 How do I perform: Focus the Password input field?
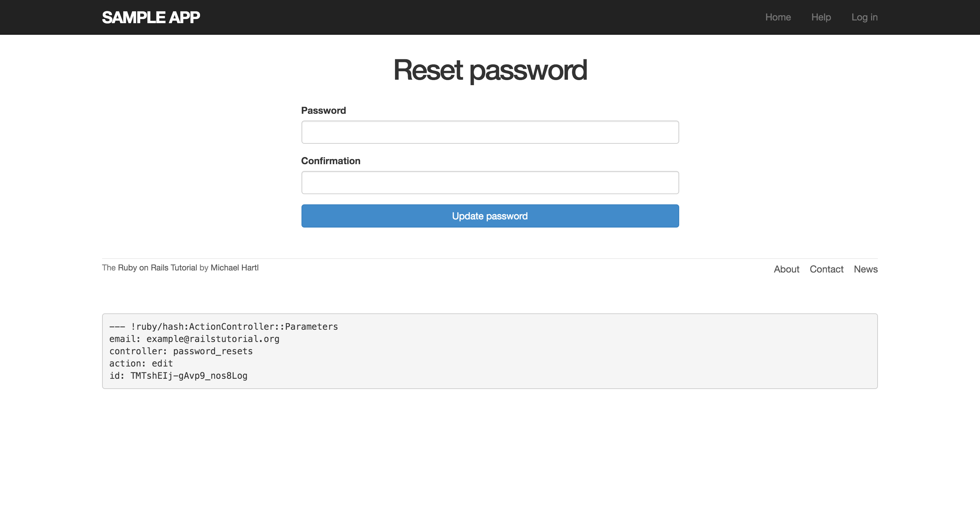pos(490,132)
